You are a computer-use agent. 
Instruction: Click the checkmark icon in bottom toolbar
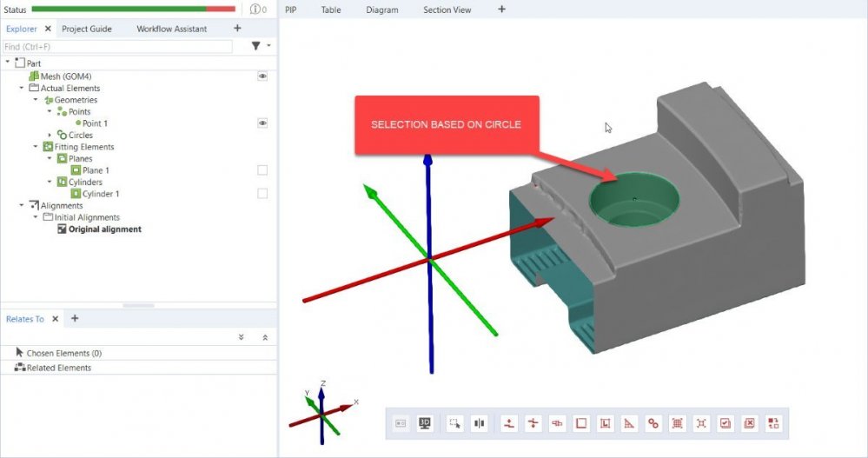[x=726, y=423]
